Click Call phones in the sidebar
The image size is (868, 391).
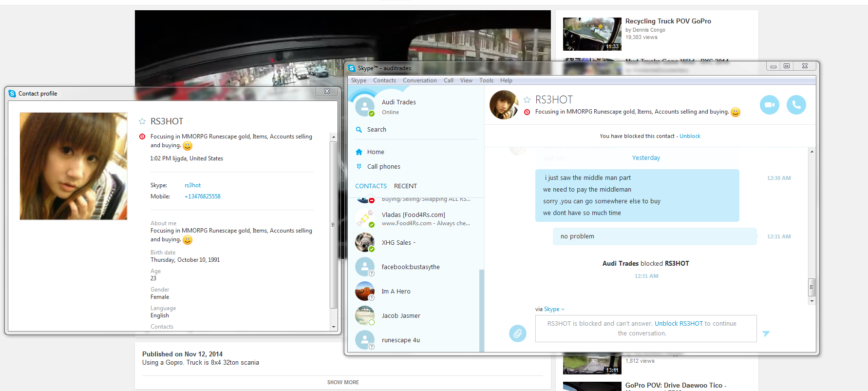[384, 167]
